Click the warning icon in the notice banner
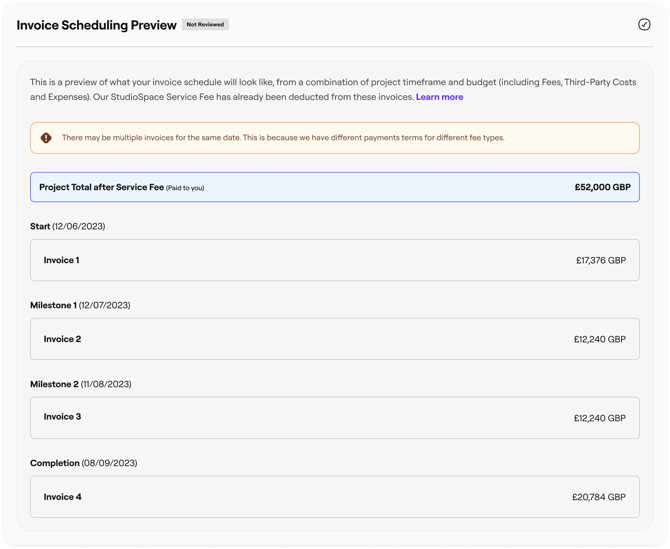Image resolution: width=670 pixels, height=549 pixels. [46, 138]
